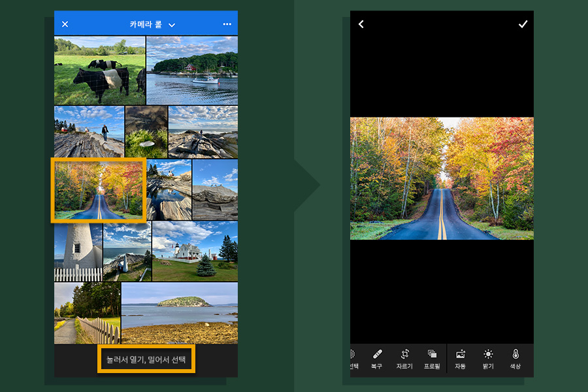Select the white keeper's house photo
588x392 pixels.
195,252
